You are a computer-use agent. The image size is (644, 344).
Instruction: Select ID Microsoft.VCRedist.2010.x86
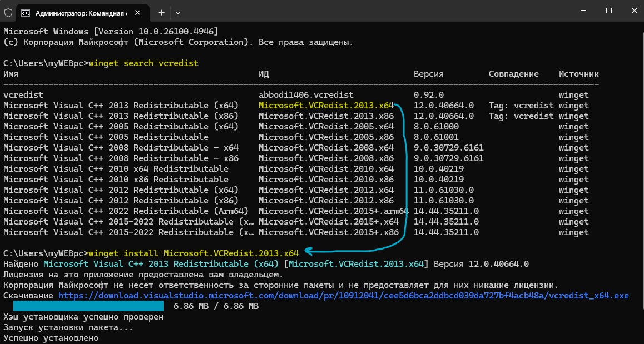pyautogui.click(x=326, y=180)
